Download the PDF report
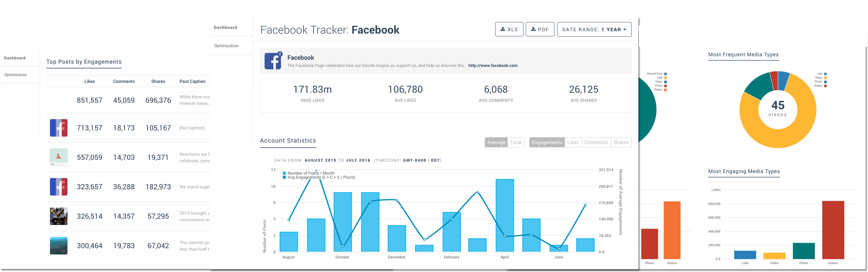The width and height of the screenshot is (868, 272). point(540,29)
